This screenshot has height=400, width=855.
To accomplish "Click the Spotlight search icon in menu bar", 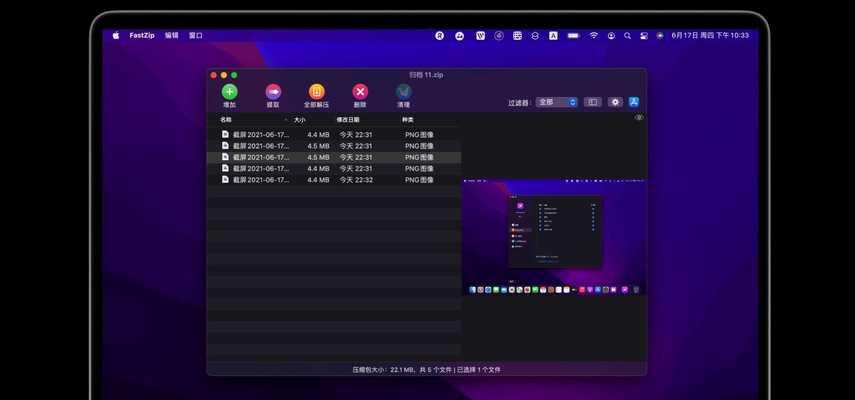I will [628, 35].
